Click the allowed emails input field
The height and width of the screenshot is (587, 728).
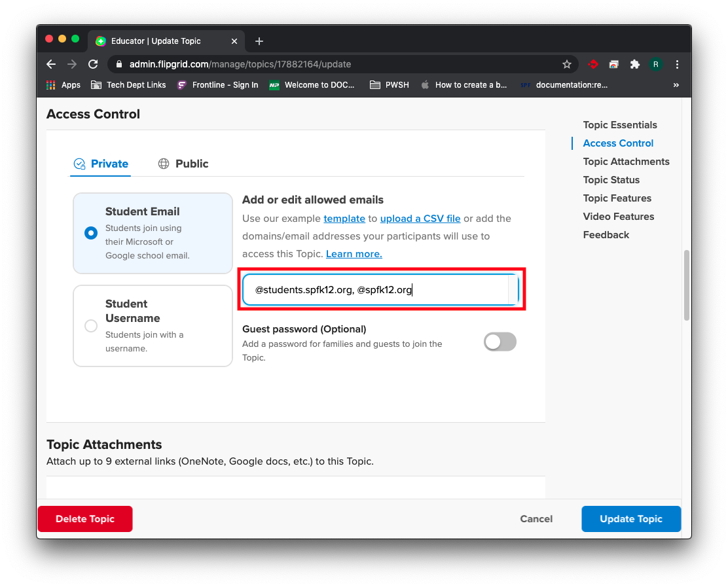point(375,290)
